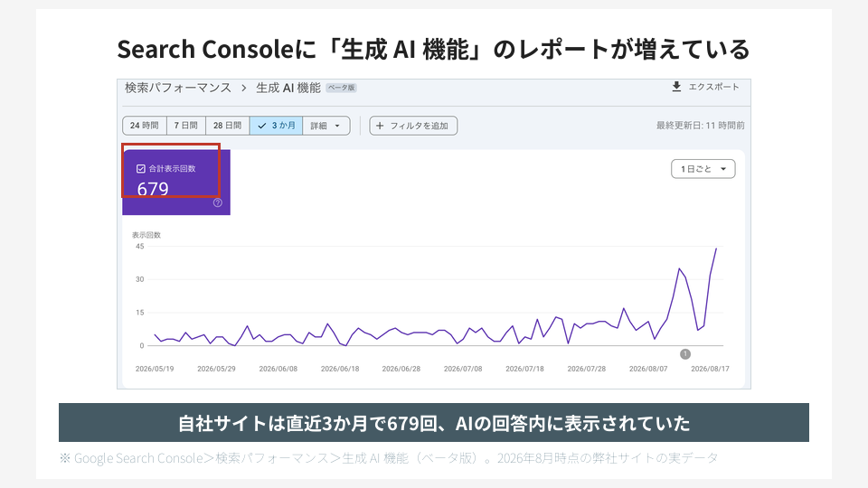Click the 2026/08/17 axis date label
The height and width of the screenshot is (488, 868).
tap(711, 369)
